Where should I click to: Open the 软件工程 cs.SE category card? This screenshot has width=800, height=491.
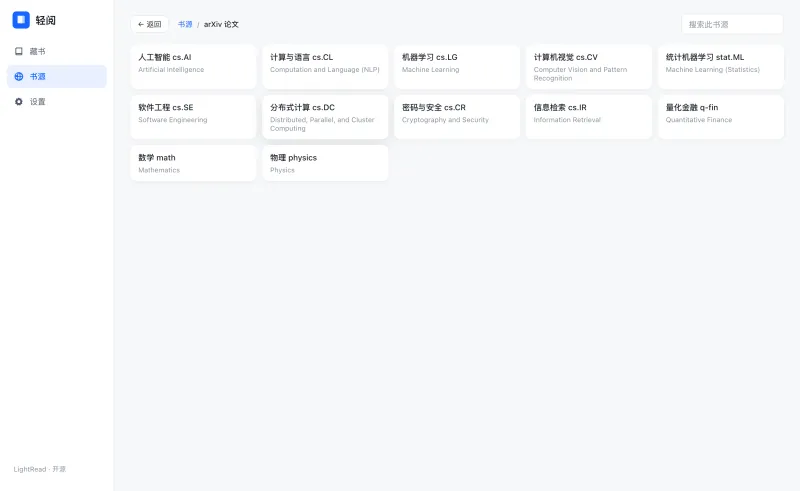(193, 117)
